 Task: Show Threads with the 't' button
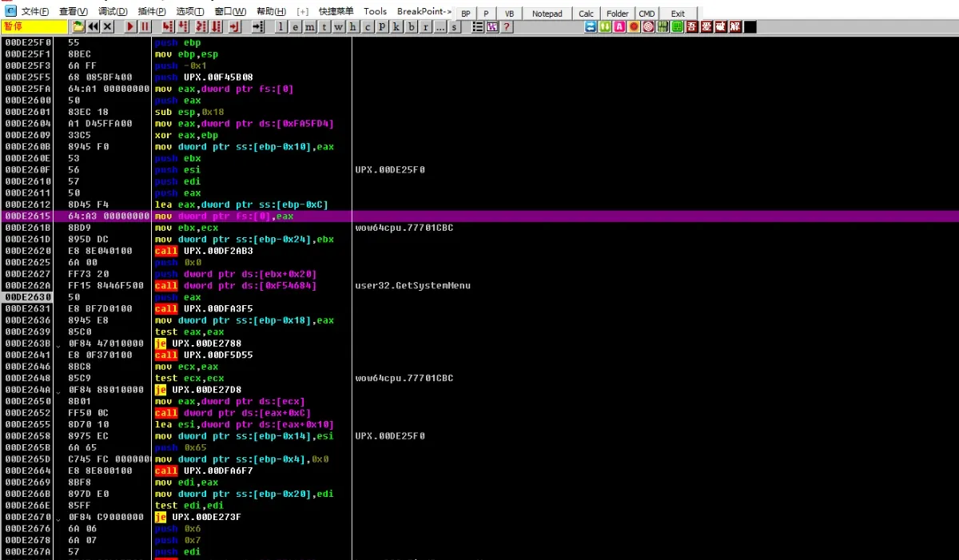[324, 27]
